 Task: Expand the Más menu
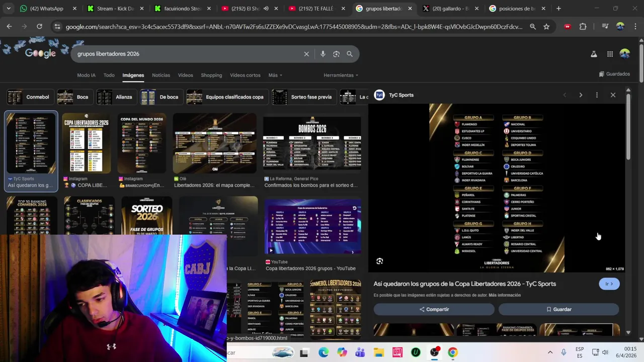(x=275, y=75)
